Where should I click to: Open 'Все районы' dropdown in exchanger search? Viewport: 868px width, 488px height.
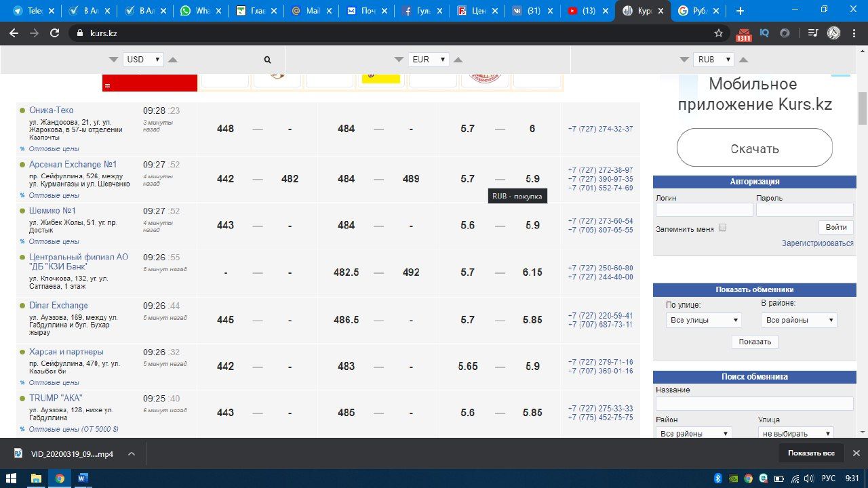point(694,433)
